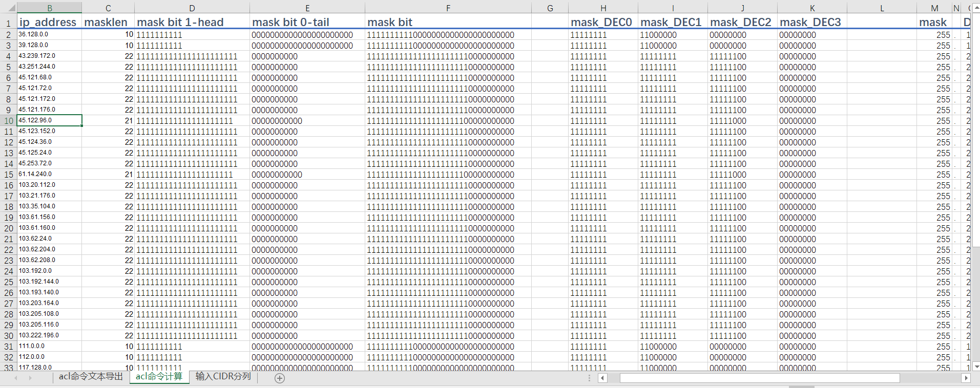Select cell with IP 103.192.144.0

click(x=49, y=282)
